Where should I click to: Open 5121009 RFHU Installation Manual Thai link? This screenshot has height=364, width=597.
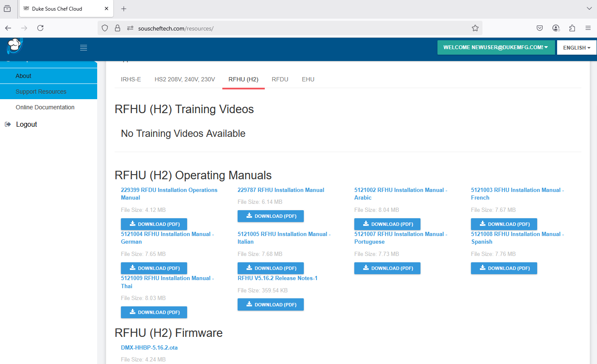[167, 282]
